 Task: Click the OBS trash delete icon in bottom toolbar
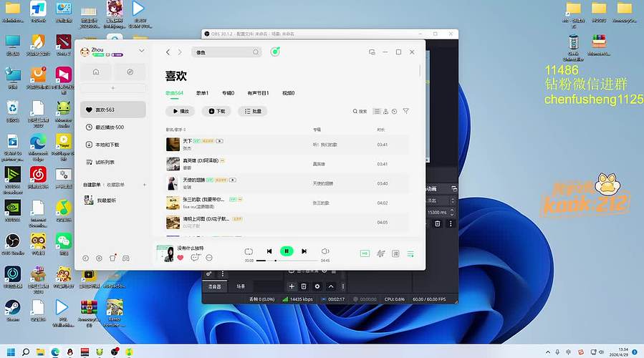pos(304,286)
